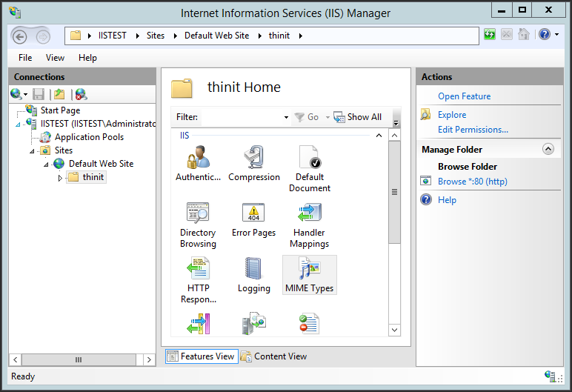The height and width of the screenshot is (392, 572).
Task: Click the Back navigation arrow
Action: pos(20,36)
